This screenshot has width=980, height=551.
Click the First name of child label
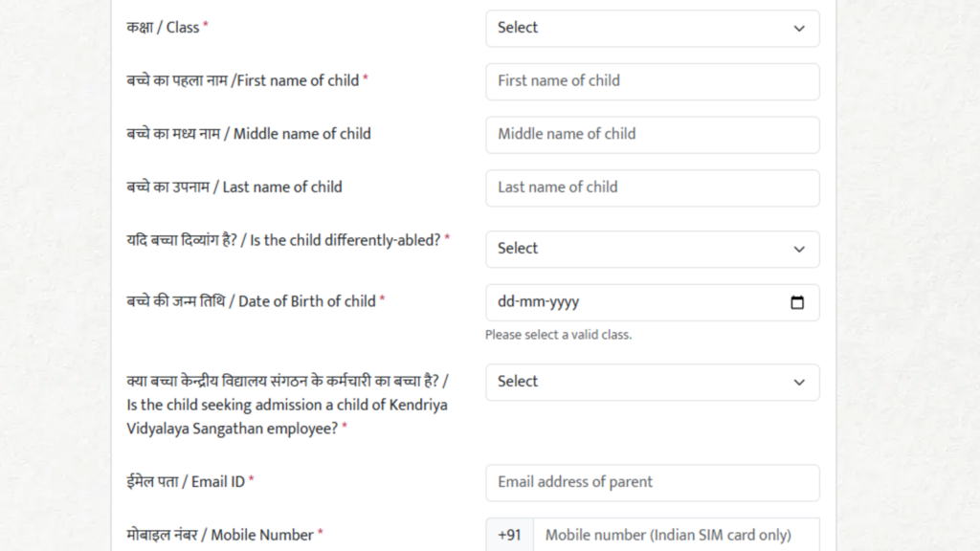247,80
